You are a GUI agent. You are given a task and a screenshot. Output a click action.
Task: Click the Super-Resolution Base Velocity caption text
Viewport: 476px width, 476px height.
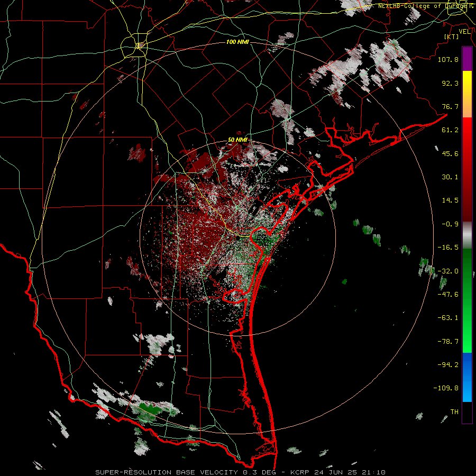241,472
